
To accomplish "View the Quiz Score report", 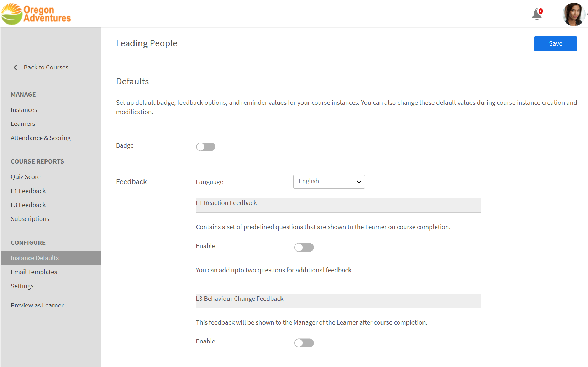I will coord(26,177).
